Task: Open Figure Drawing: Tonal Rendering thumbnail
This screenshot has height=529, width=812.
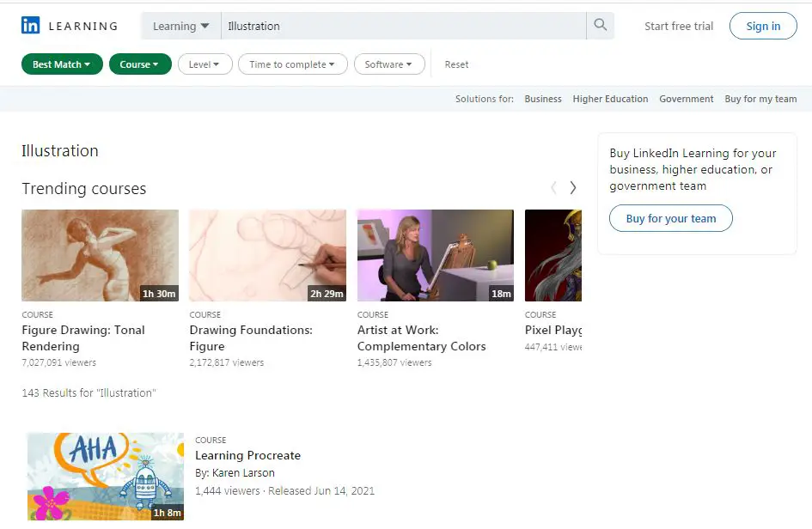Action: 100,255
